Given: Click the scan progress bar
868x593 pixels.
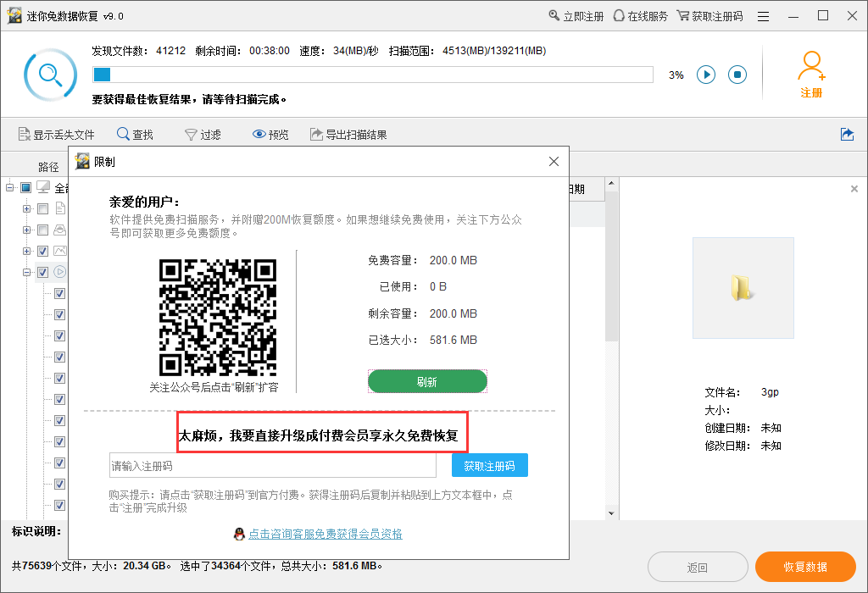Looking at the screenshot, I should point(373,75).
